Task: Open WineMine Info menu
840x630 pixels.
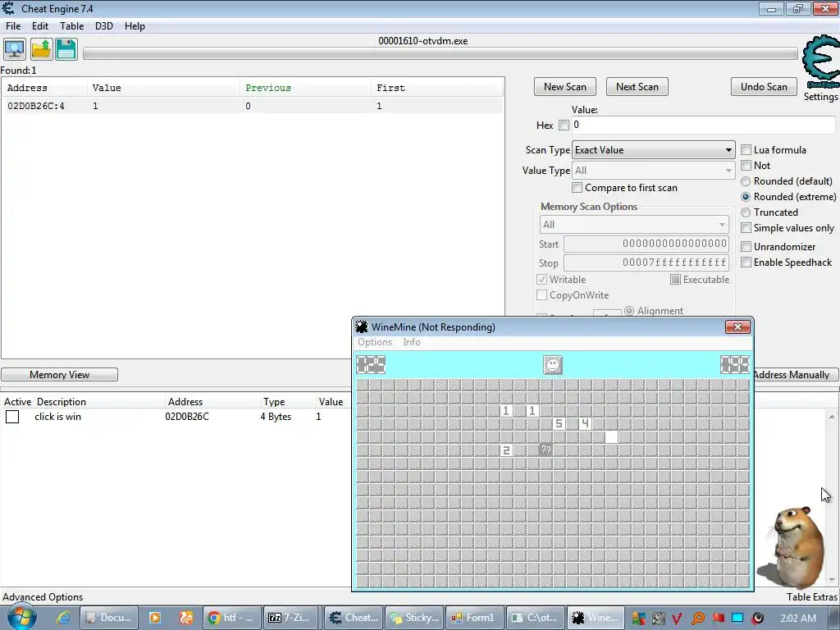Action: (412, 342)
